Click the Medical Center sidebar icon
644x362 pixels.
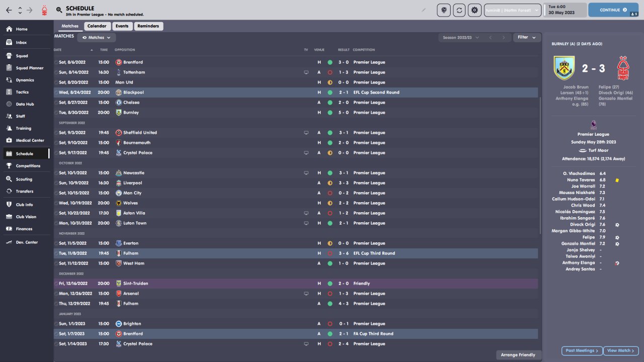(x=9, y=140)
